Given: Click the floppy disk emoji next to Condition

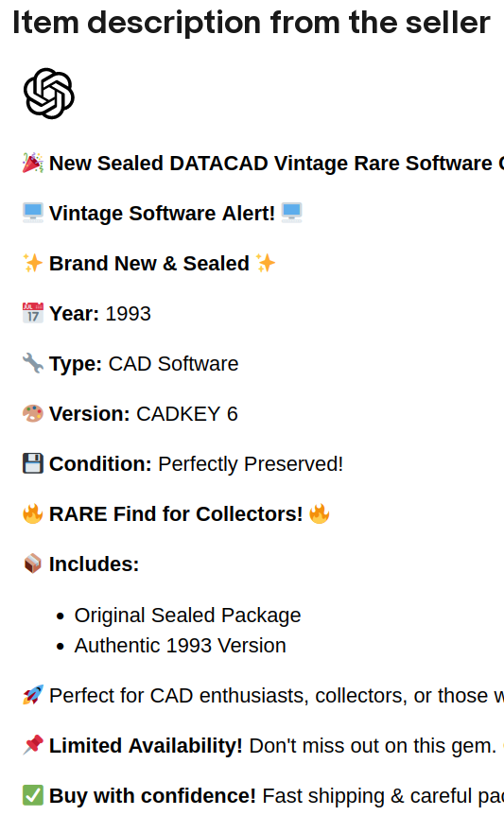Looking at the screenshot, I should (33, 463).
